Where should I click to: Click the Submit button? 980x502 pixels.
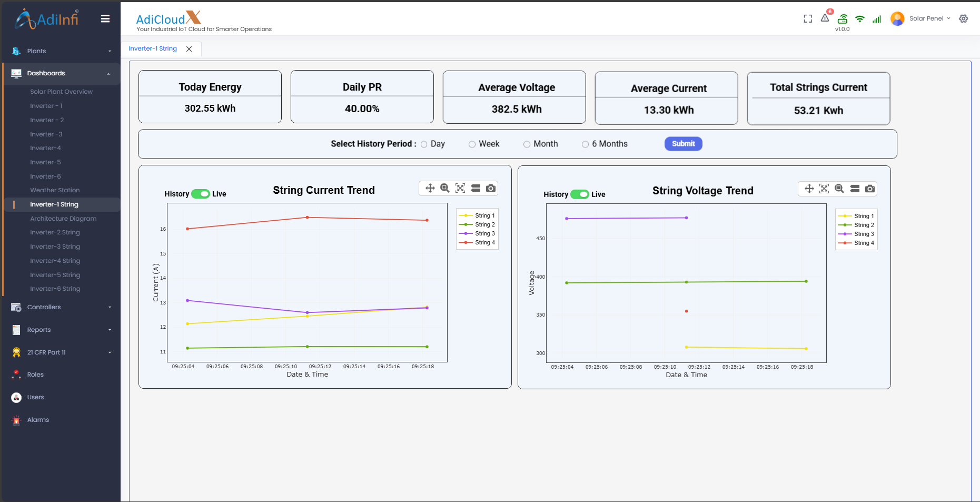point(683,144)
